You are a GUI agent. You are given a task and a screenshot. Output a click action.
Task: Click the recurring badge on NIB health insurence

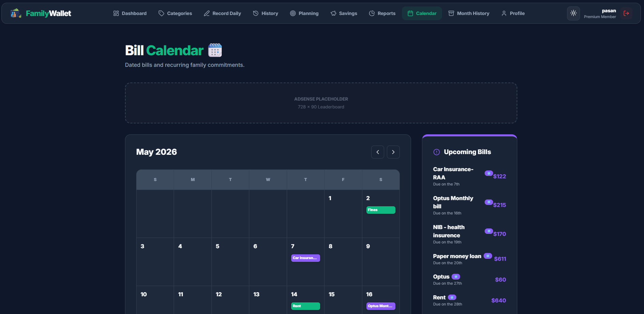(489, 231)
